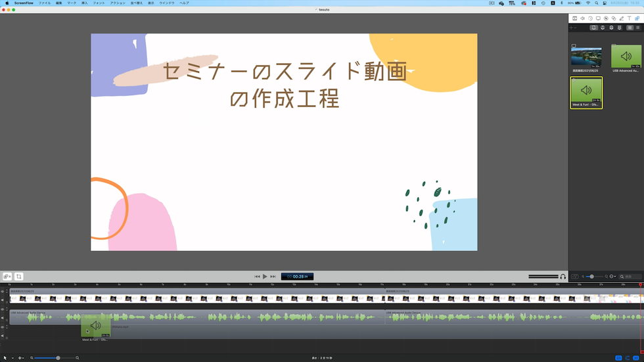Toggle fourth media library filter button
The height and width of the screenshot is (362, 644).
pyautogui.click(x=619, y=28)
